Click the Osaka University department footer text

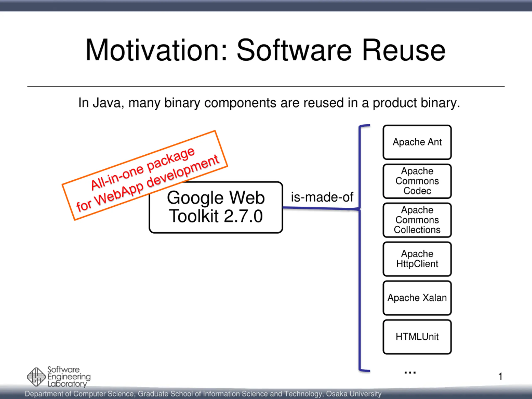pyautogui.click(x=203, y=394)
